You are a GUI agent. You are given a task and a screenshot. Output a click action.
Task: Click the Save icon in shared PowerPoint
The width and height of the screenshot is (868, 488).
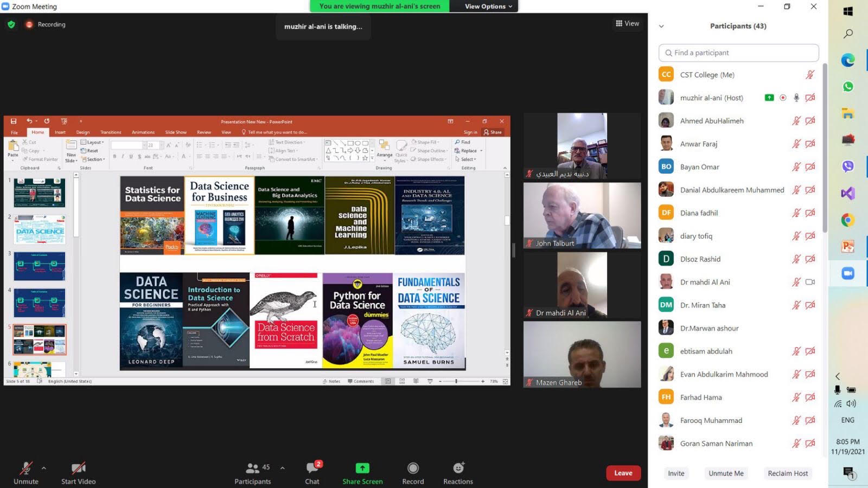pyautogui.click(x=14, y=121)
